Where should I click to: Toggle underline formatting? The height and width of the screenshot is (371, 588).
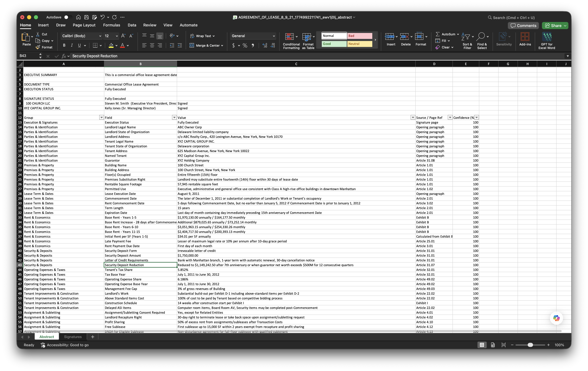(x=79, y=45)
